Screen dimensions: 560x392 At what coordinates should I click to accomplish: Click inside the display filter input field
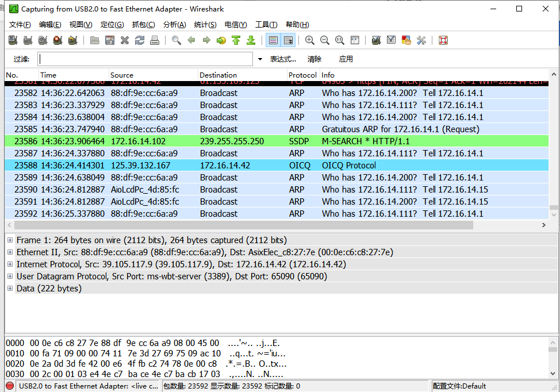(x=145, y=59)
